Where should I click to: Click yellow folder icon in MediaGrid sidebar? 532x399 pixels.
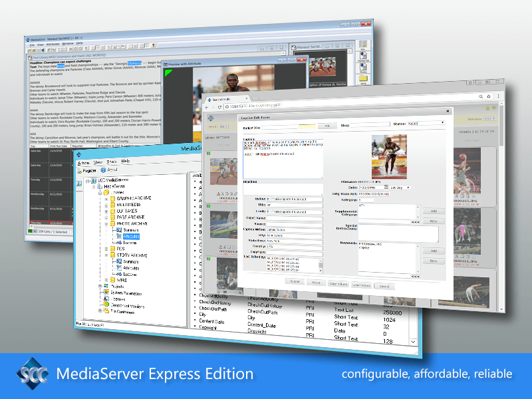point(363,78)
